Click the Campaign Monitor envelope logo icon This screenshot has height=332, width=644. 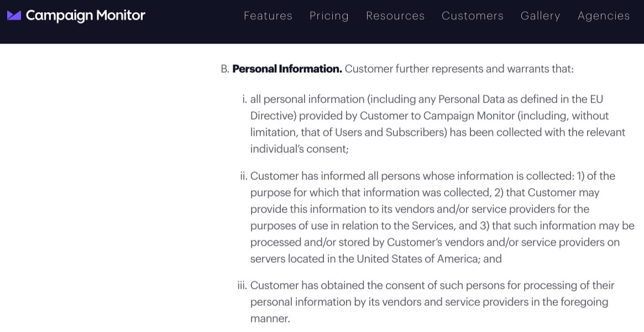tap(14, 15)
